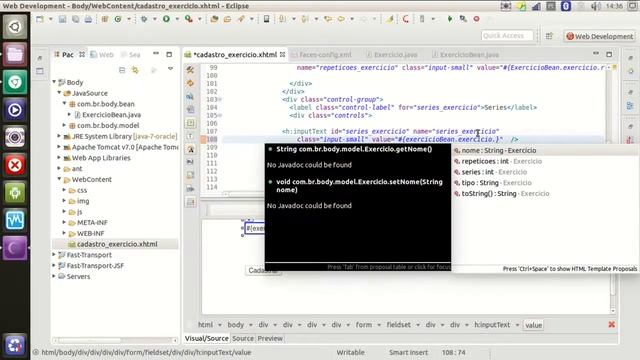The width and height of the screenshot is (640, 360).
Task: Select the WEB-INF folder in tree
Action: [91, 233]
